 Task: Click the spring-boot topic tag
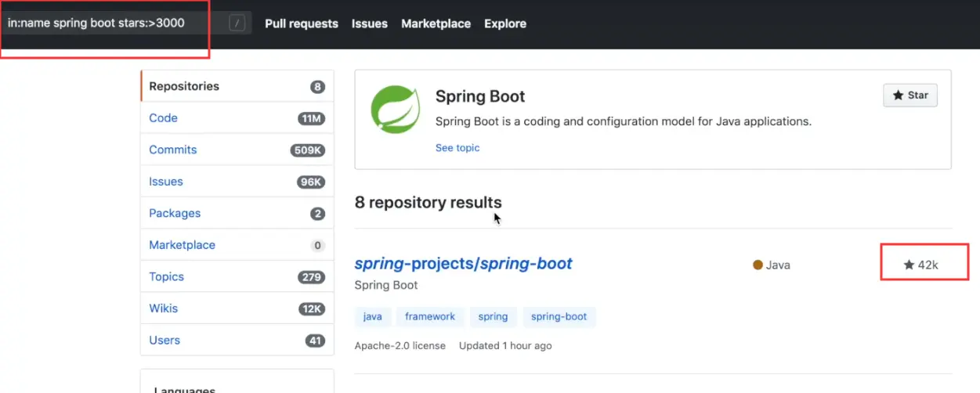tap(559, 316)
